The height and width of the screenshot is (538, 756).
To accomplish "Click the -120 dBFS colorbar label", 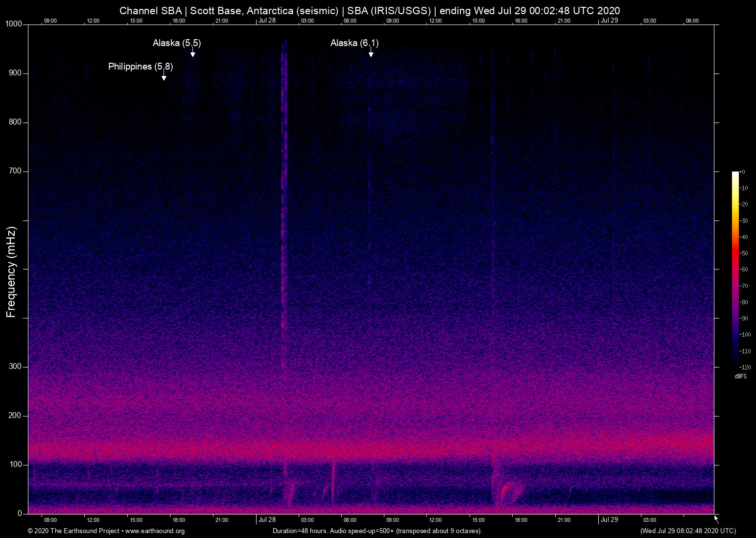I will pyautogui.click(x=746, y=367).
